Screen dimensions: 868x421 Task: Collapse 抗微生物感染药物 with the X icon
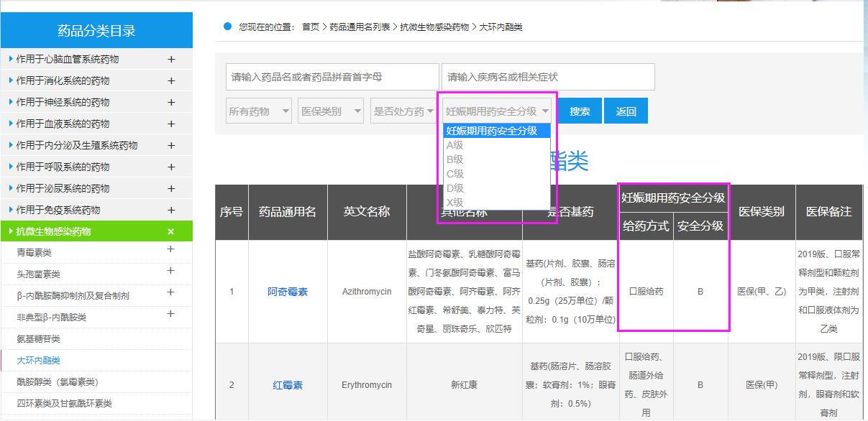[171, 232]
